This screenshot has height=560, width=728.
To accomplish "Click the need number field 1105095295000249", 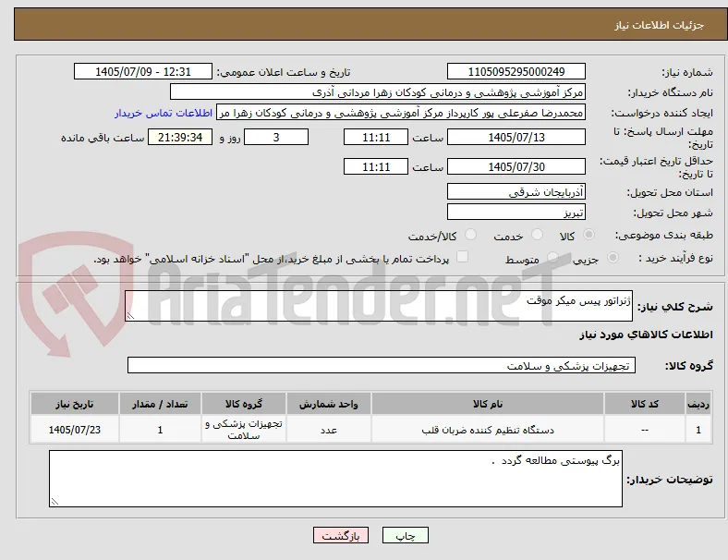I will [516, 71].
